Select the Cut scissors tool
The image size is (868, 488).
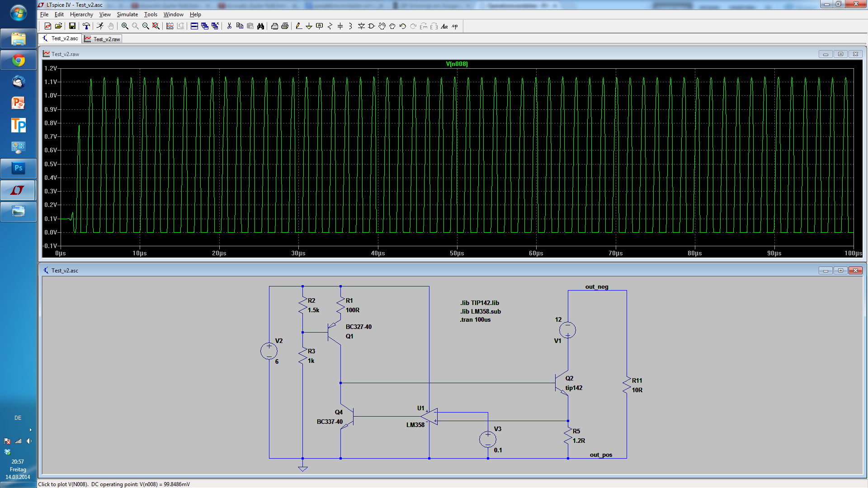point(229,26)
